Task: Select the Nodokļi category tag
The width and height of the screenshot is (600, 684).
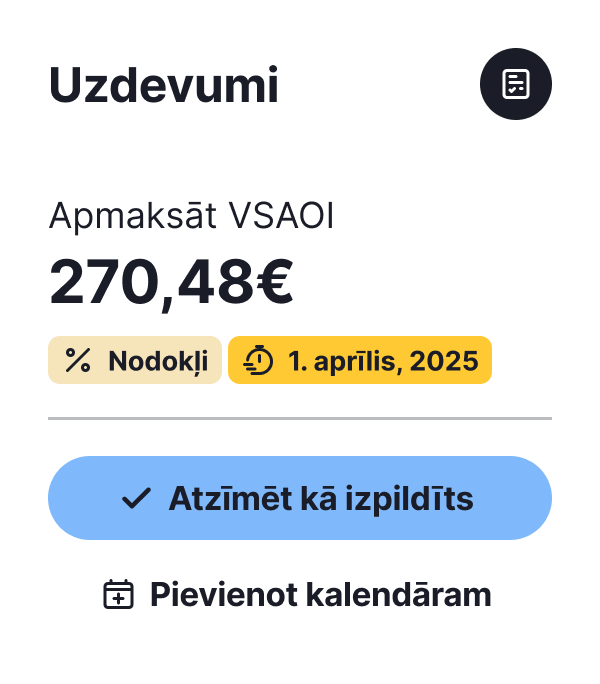Action: [x=135, y=361]
